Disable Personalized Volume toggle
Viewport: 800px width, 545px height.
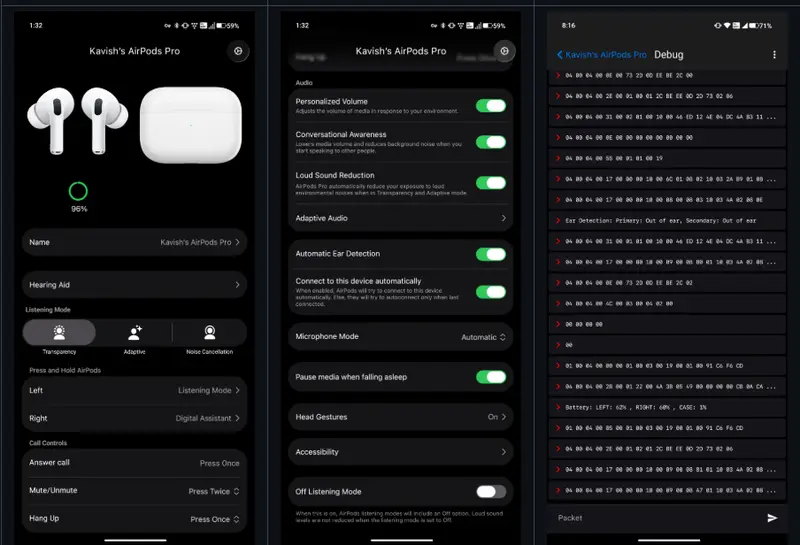[490, 105]
